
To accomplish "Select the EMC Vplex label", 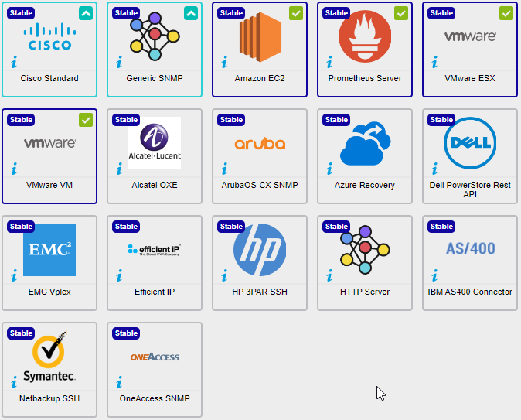I will click(x=49, y=292).
